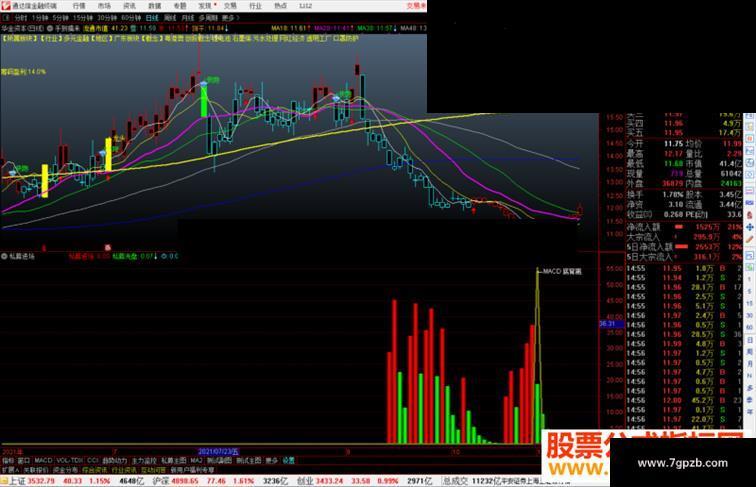The image size is (756, 487).
Task: Click the 筹码盈利:14.0% label
Action: coord(23,72)
